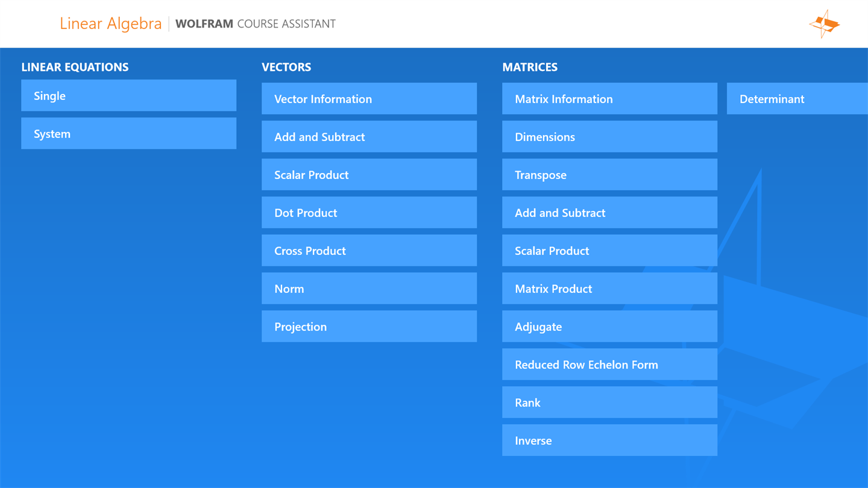Screen dimensions: 868x488
Task: Click the Linear Algebra app title
Action: tap(111, 24)
